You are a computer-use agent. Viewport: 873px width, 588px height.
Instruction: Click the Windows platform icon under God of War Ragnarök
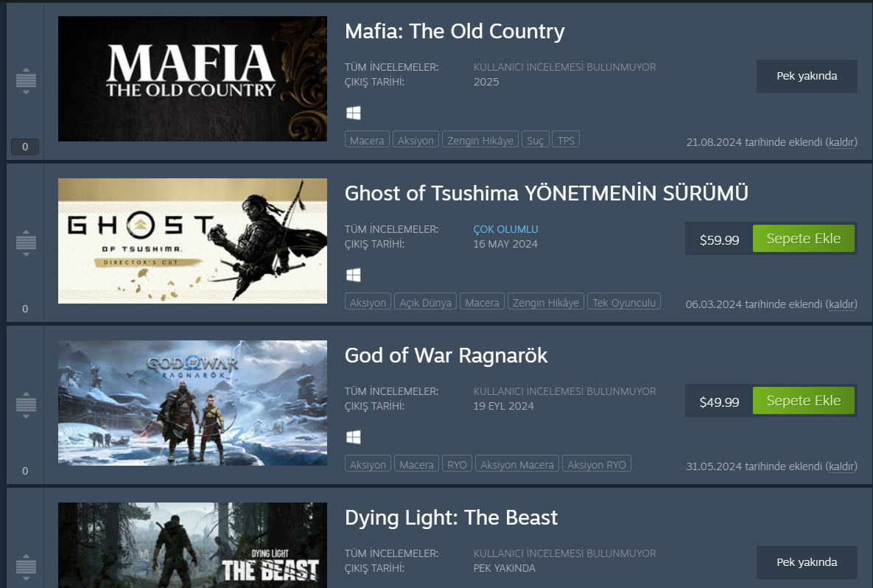[353, 437]
